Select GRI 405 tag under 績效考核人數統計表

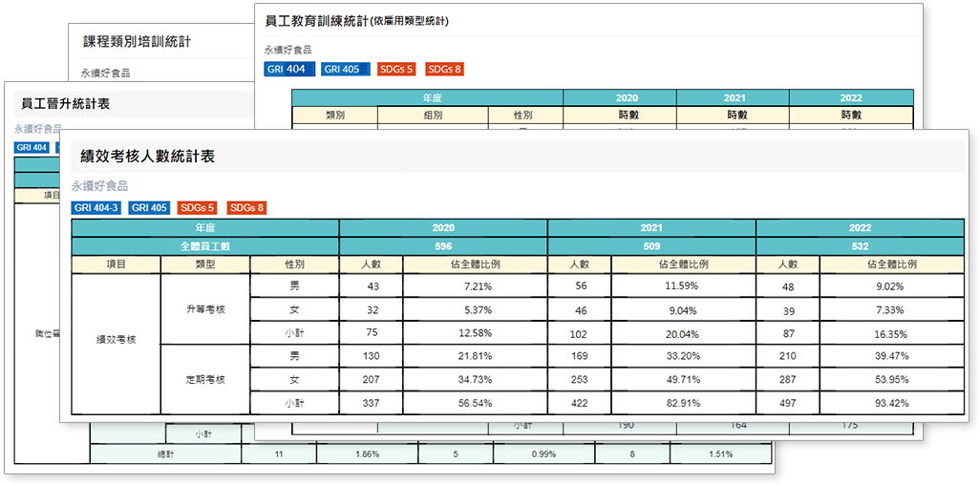[149, 207]
